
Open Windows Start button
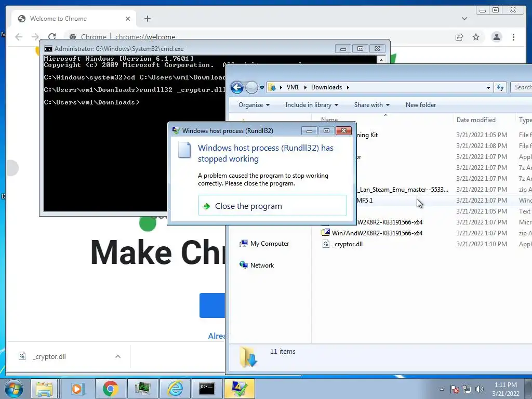[x=14, y=389]
